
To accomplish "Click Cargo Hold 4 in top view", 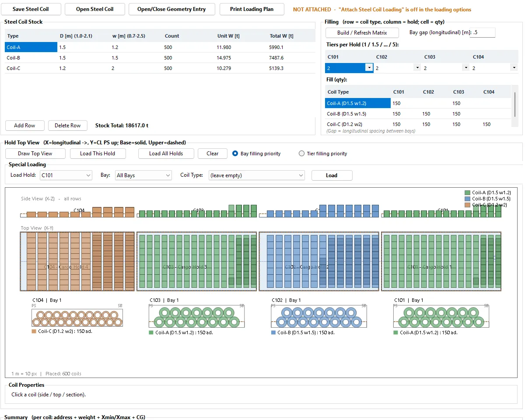I will coord(77,261).
